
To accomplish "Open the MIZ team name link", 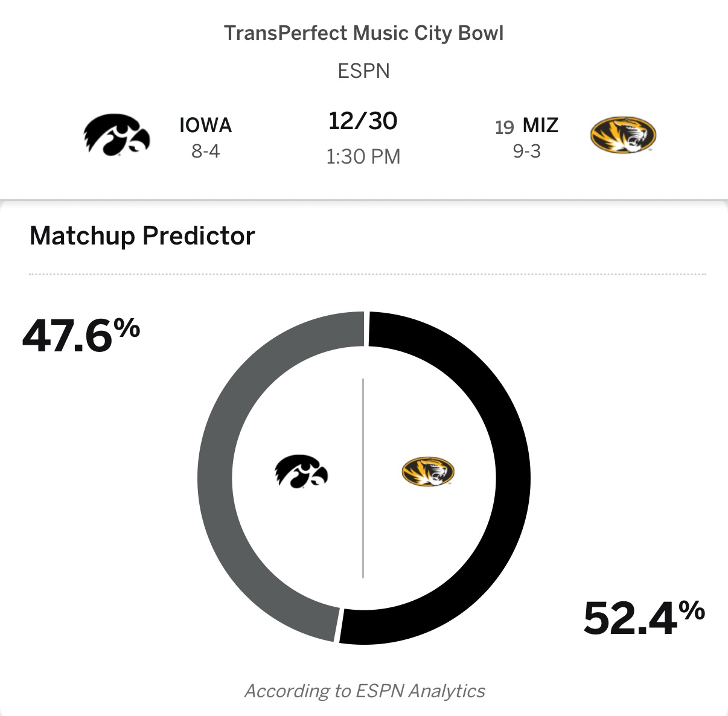I will (x=540, y=125).
